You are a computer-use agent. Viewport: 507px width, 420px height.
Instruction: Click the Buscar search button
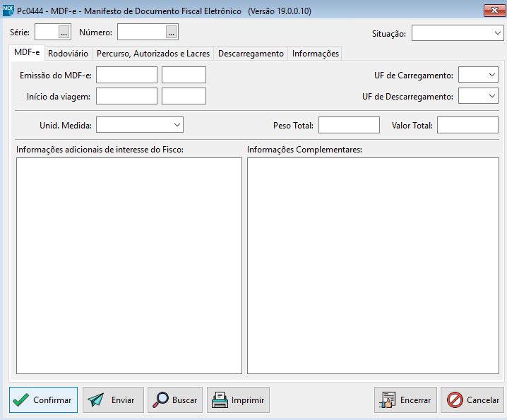pos(175,400)
